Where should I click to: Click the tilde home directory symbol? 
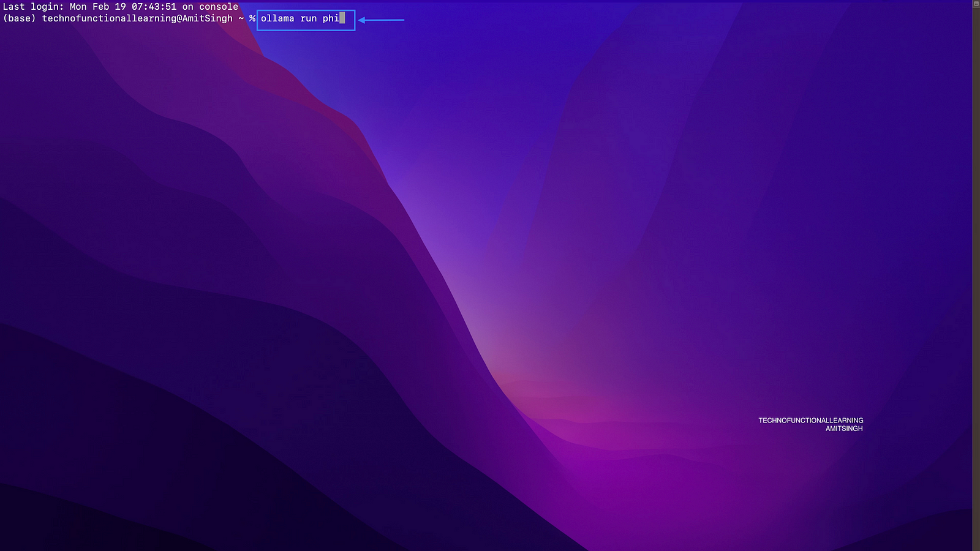[241, 18]
